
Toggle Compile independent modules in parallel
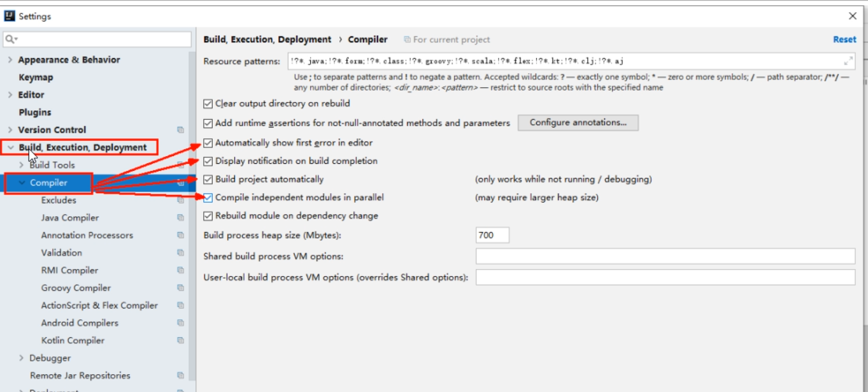208,198
